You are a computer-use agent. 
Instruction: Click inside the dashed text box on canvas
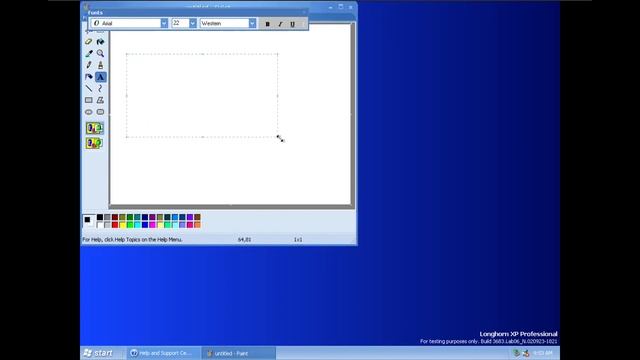point(202,96)
